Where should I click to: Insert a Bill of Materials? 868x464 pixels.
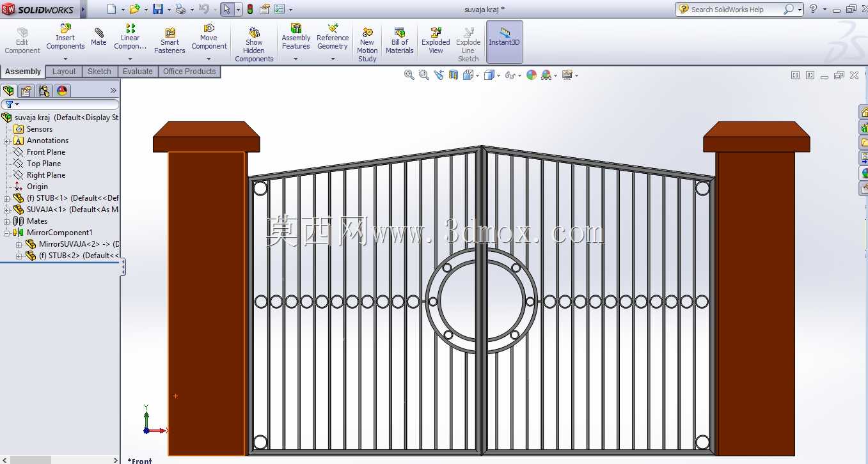(x=399, y=41)
